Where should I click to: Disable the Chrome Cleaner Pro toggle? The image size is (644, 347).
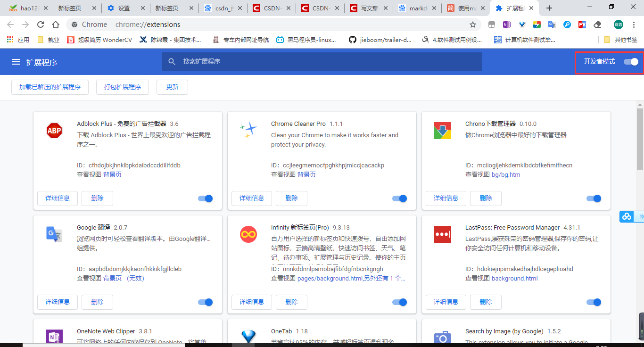click(400, 198)
